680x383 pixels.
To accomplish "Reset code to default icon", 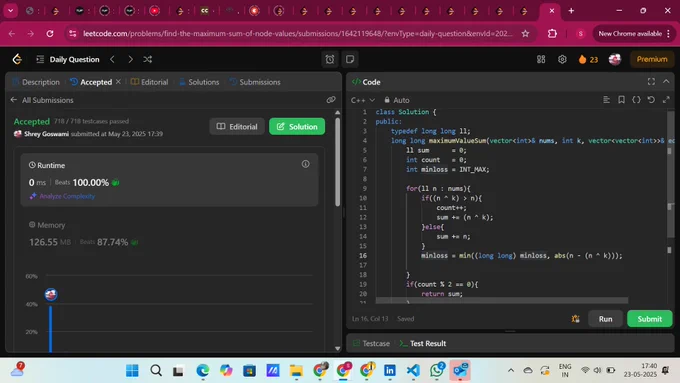I will click(x=651, y=100).
